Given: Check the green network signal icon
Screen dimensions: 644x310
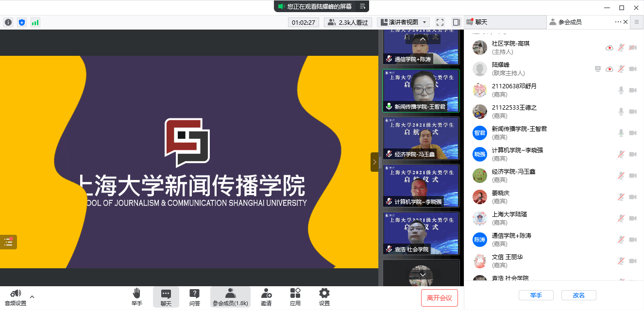Looking at the screenshot, I should tap(35, 22).
